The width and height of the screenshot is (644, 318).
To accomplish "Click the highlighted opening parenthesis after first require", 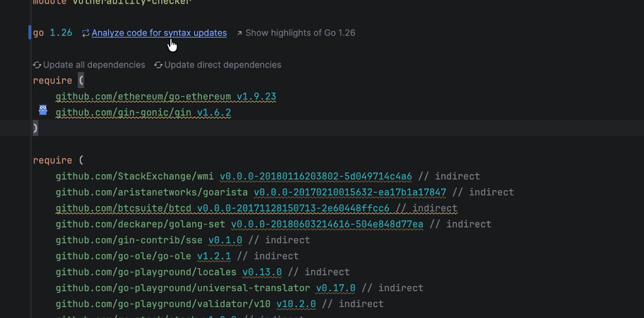I will click(x=81, y=81).
